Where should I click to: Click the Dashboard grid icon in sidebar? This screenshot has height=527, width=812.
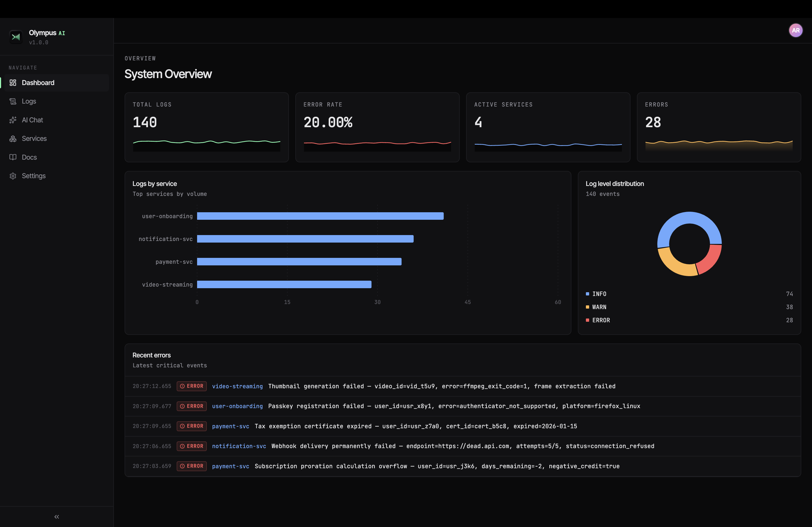coord(13,83)
